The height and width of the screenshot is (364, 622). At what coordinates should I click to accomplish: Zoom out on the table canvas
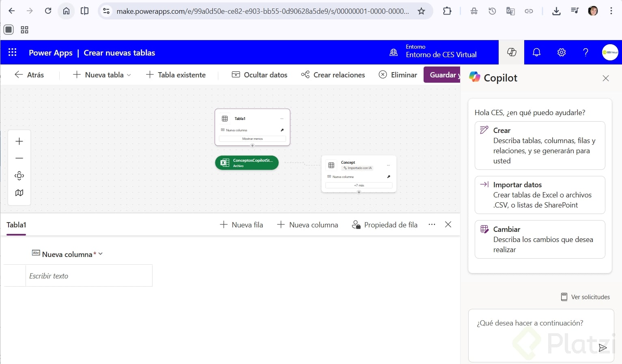coord(19,158)
